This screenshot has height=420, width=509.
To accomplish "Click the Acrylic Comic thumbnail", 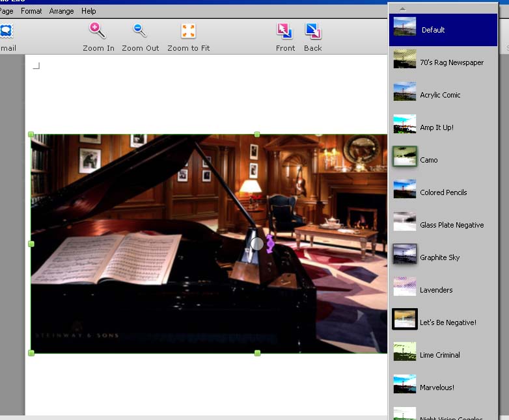I will [404, 91].
